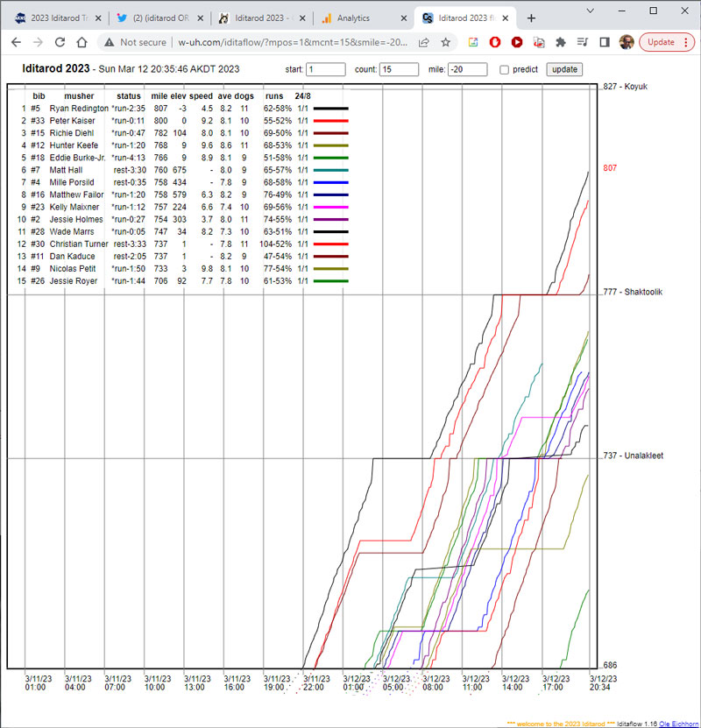Image resolution: width=701 pixels, height=728 pixels.
Task: Bookmark this page with the star icon
Action: [x=446, y=42]
